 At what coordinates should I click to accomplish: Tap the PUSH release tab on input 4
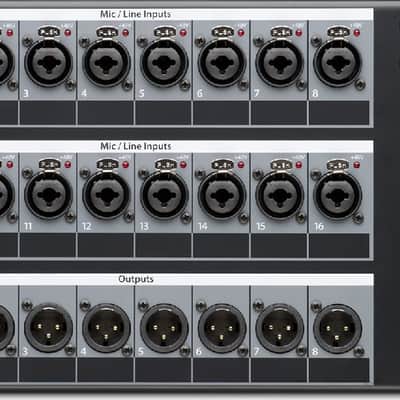pyautogui.click(x=107, y=32)
